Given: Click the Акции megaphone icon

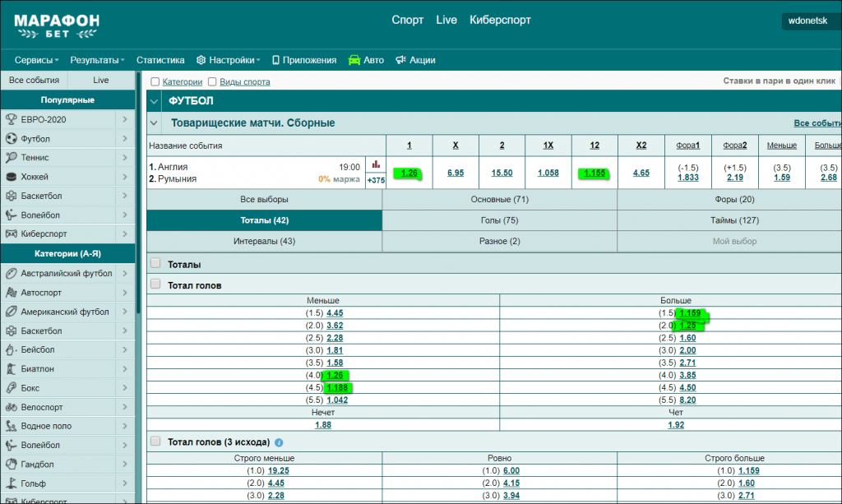Looking at the screenshot, I should 401,60.
